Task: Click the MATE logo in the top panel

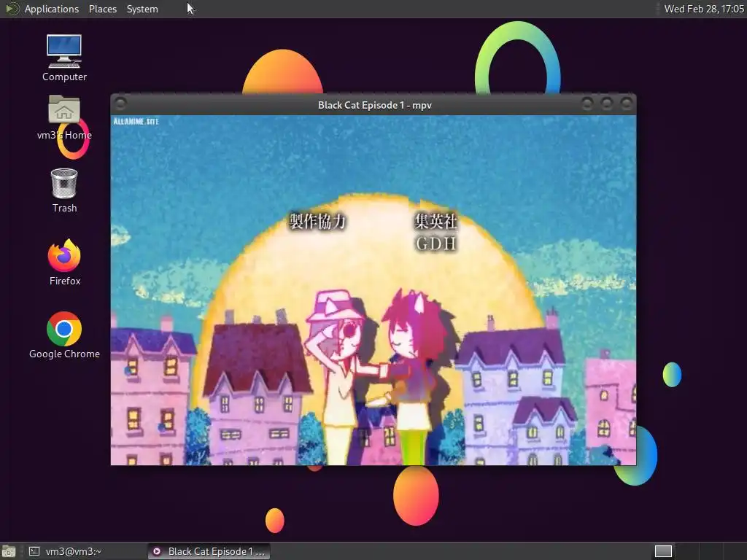Action: tap(12, 9)
